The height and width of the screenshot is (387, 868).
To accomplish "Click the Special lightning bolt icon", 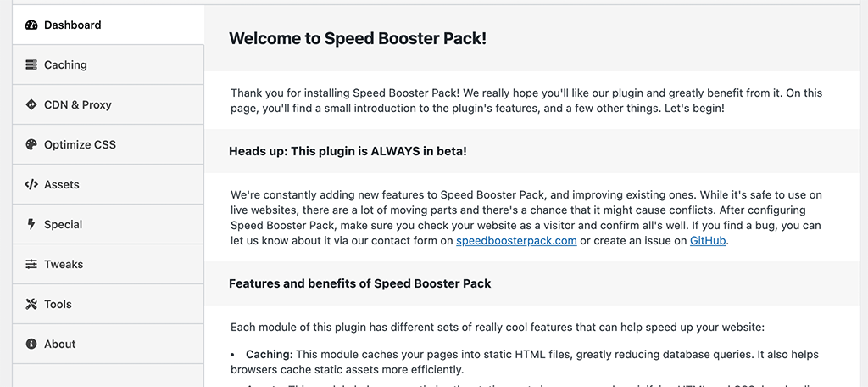I will tap(31, 225).
